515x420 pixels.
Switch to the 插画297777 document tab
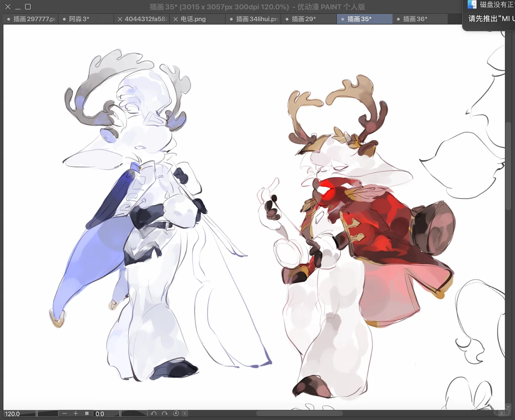pyautogui.click(x=31, y=19)
